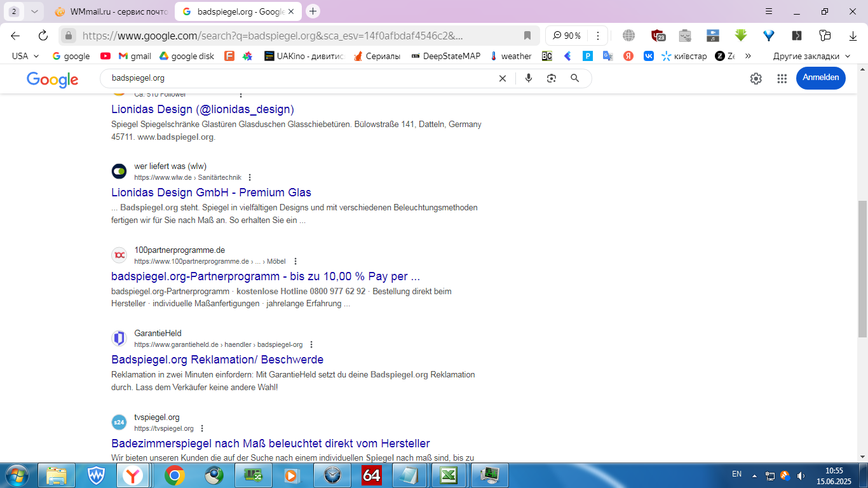Screen dimensions: 868x488
Task: Show hidden bookmarks with the » chevron
Action: (x=748, y=56)
